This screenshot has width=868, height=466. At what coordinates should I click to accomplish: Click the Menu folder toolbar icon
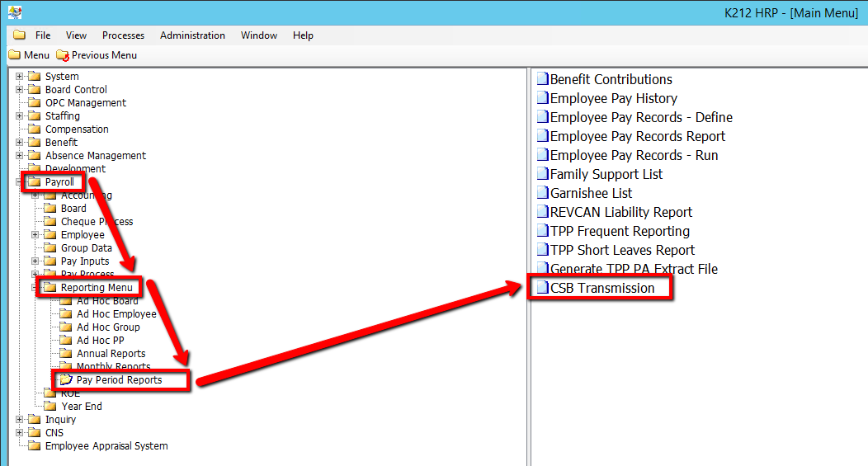pos(14,55)
